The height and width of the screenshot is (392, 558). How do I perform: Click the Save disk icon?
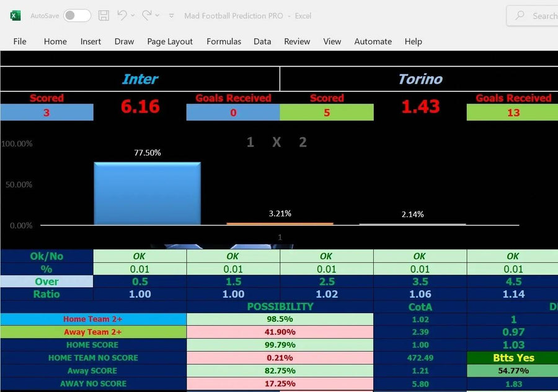[104, 16]
